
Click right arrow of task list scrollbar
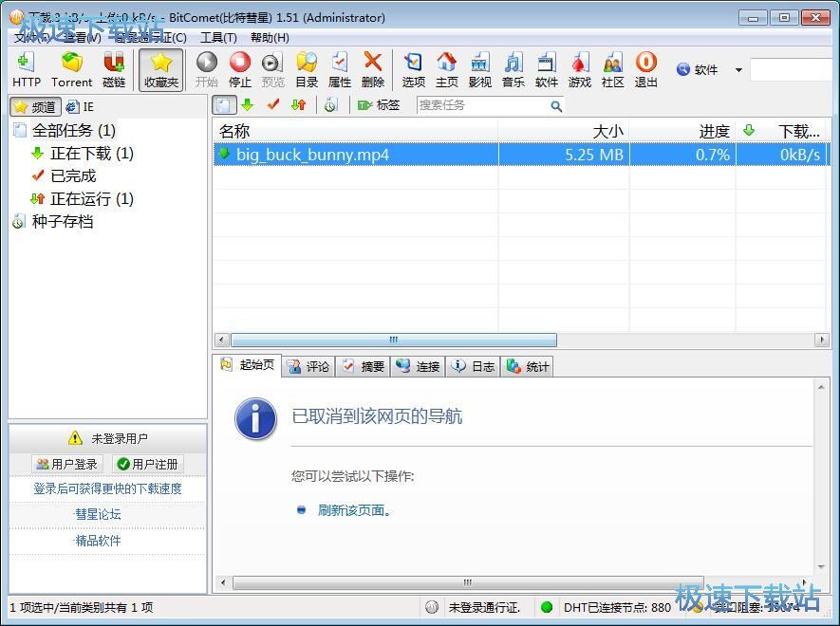pyautogui.click(x=822, y=340)
